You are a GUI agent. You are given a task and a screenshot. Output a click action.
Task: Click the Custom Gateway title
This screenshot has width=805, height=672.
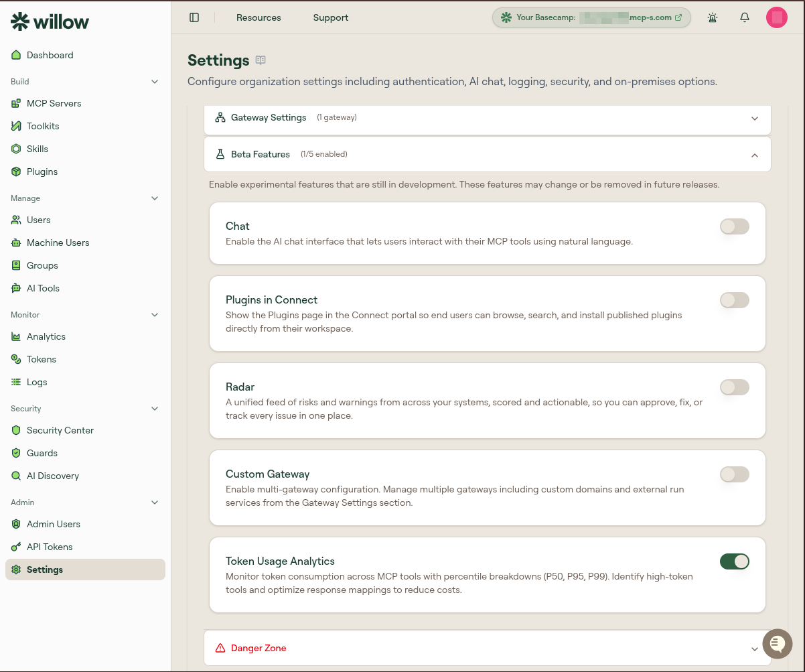click(267, 474)
